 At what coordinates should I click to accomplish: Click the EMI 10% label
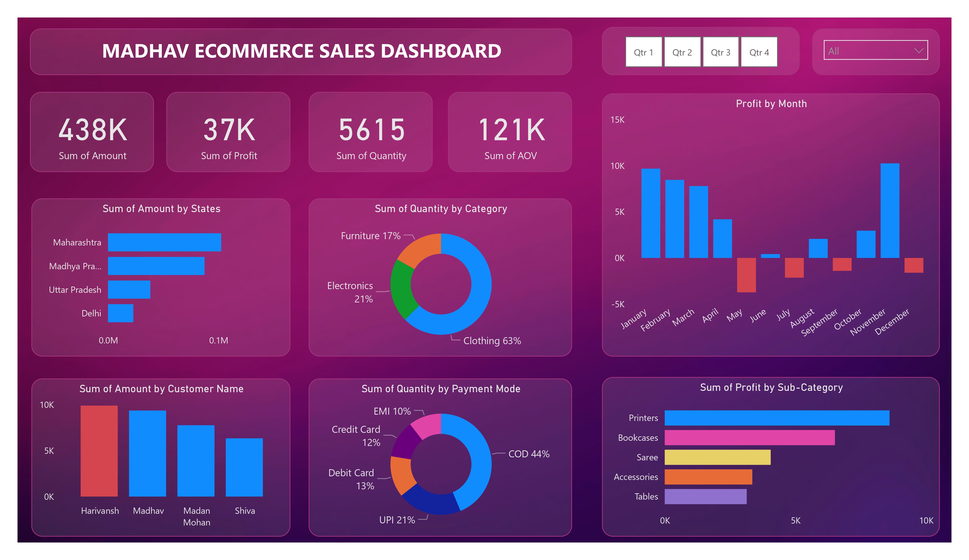click(x=392, y=411)
